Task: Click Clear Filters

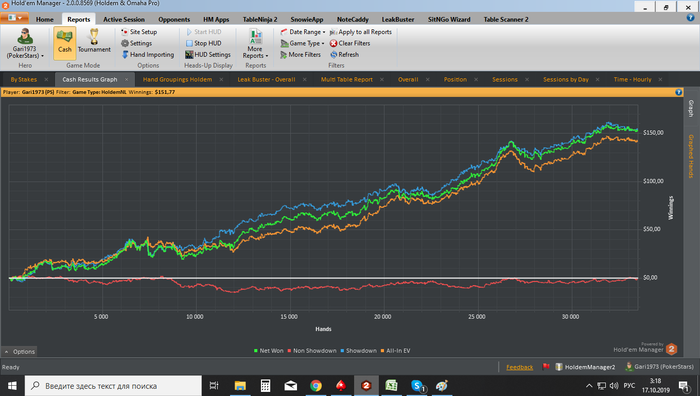Action: 350,43
